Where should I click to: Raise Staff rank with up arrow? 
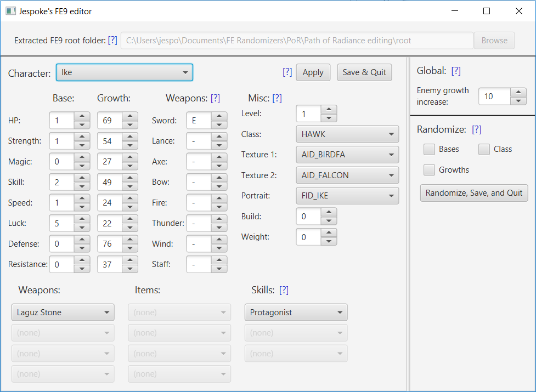(x=219, y=260)
